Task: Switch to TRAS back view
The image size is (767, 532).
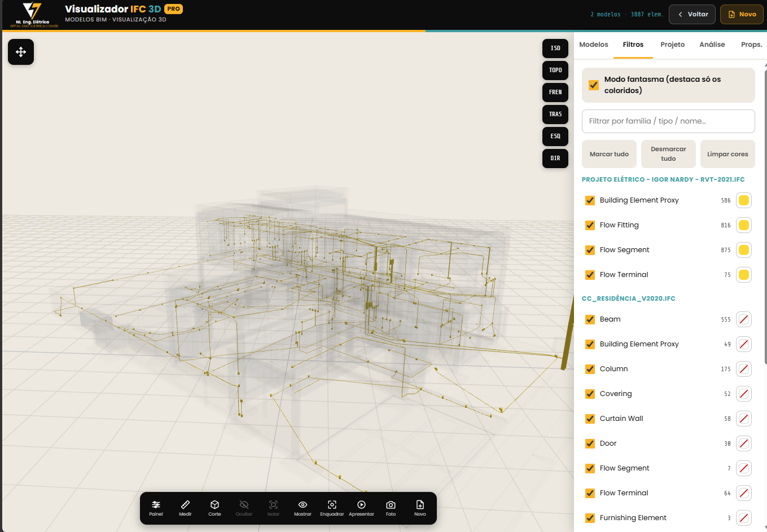Action: click(x=555, y=114)
